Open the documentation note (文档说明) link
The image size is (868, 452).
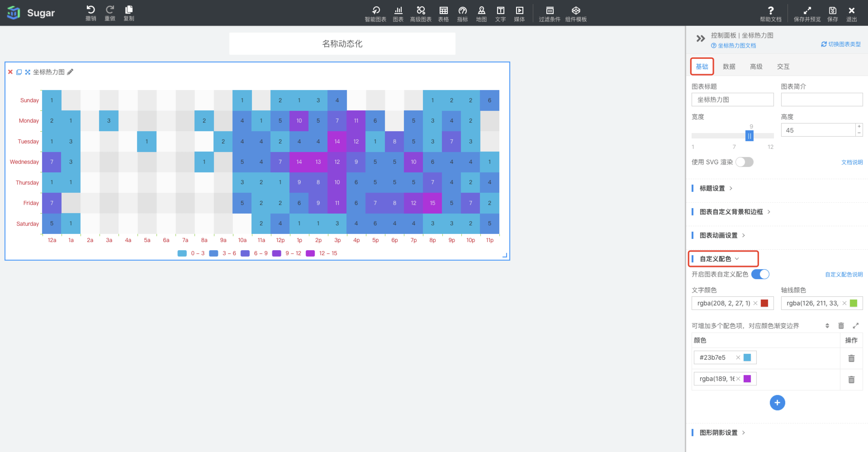click(852, 162)
